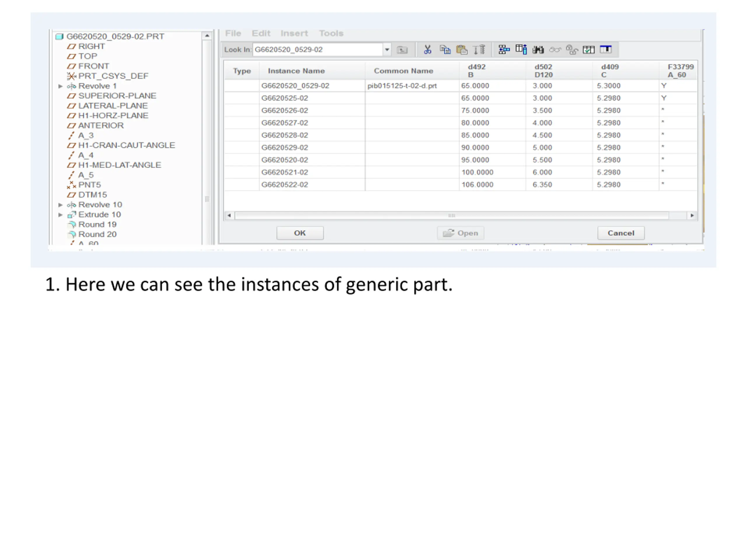Open the Insert menu
Screen dimensions: 747x560
coord(294,34)
